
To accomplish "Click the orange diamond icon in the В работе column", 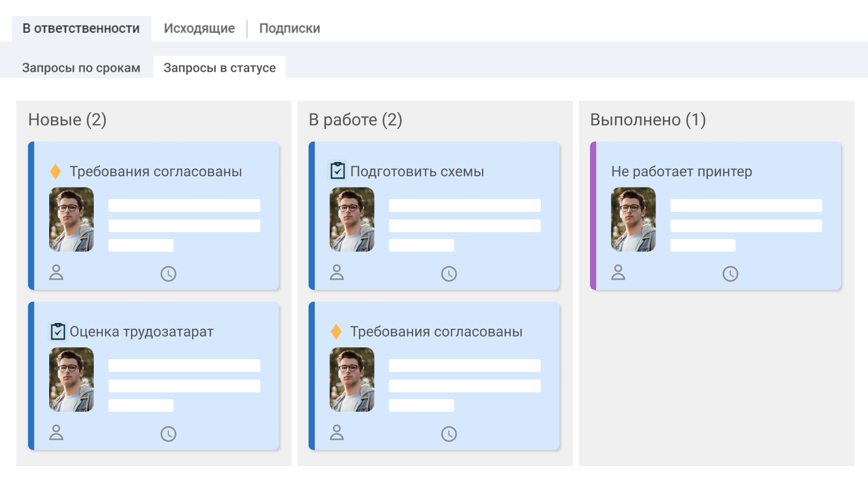I will 336,332.
